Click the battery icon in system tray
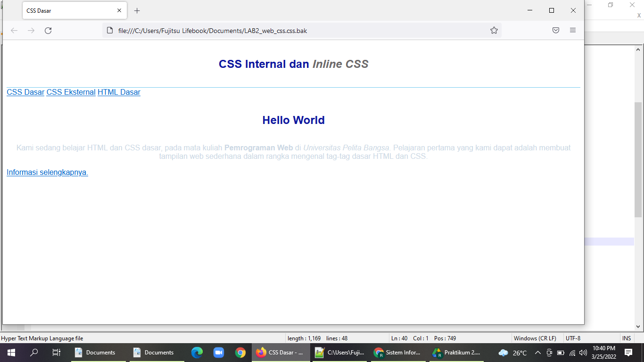 [561, 353]
